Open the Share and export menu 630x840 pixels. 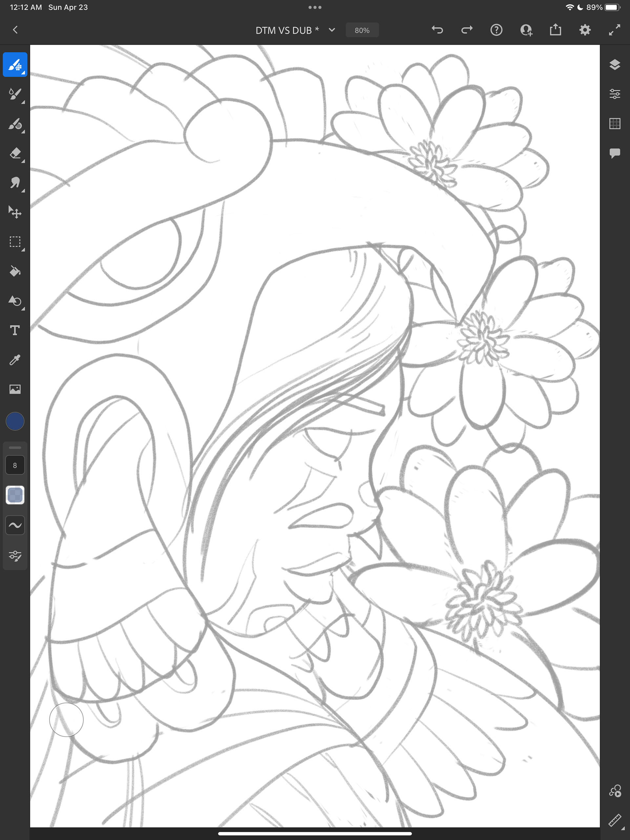(x=556, y=30)
